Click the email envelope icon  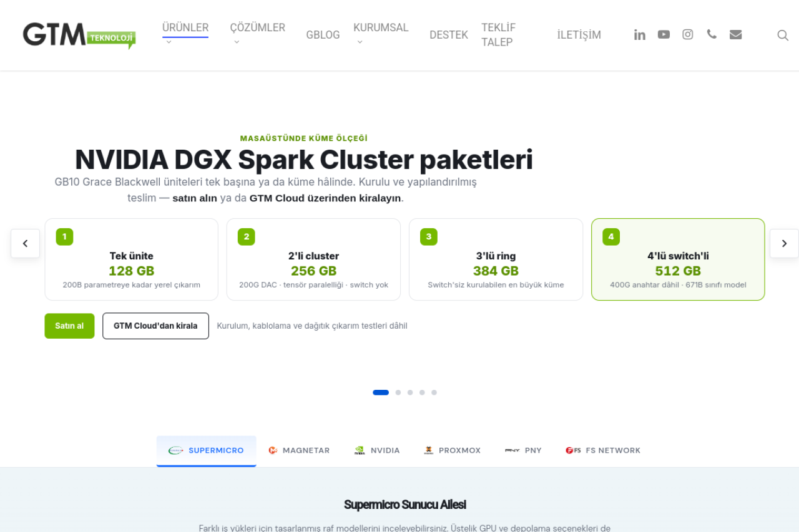click(735, 35)
